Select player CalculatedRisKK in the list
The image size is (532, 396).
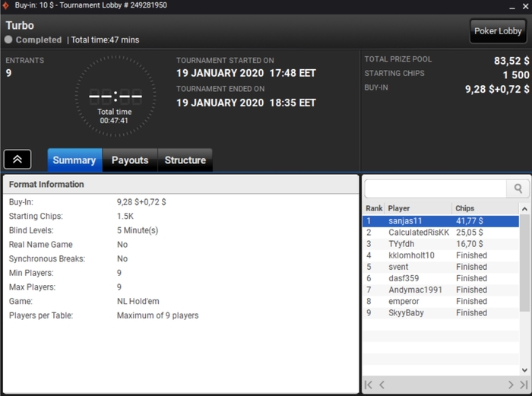441,233
